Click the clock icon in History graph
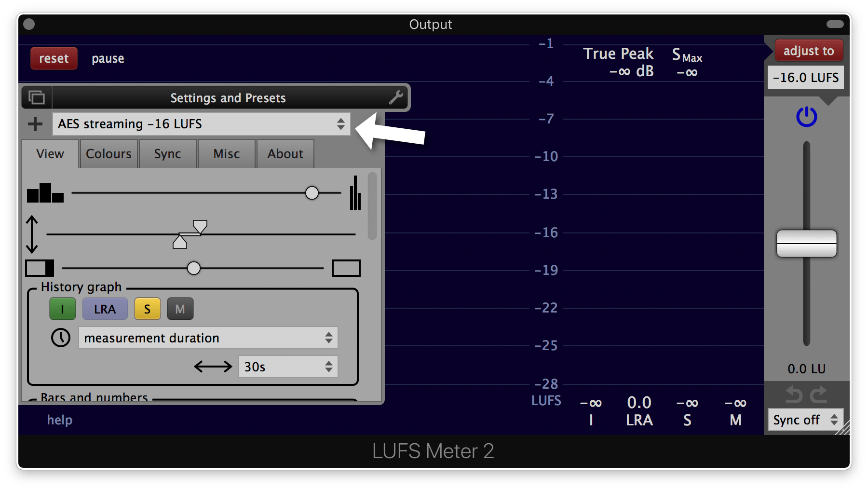 [x=61, y=338]
